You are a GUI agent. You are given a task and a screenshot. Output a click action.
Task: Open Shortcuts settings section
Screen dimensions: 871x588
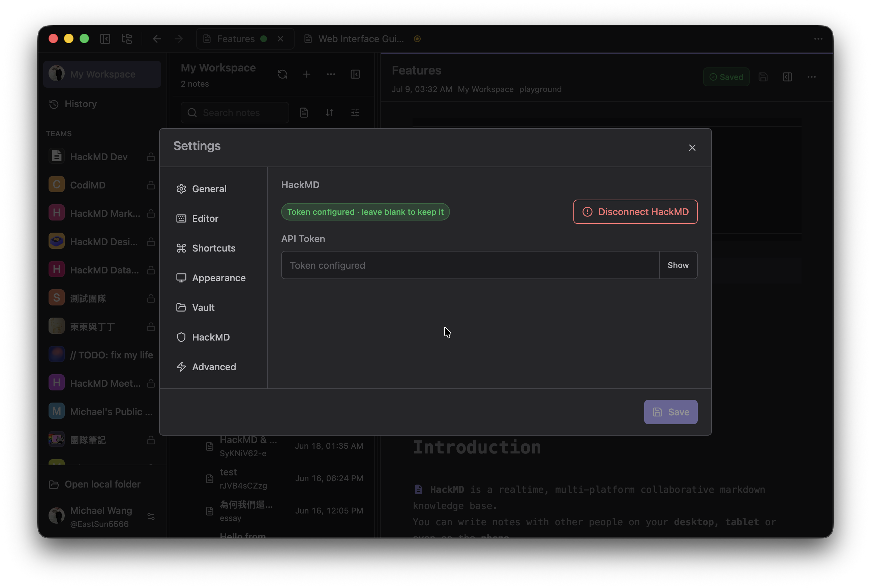click(213, 248)
